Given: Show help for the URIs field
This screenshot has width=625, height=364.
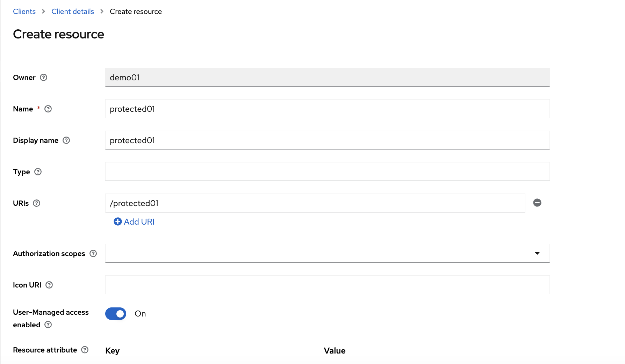Looking at the screenshot, I should tap(37, 203).
